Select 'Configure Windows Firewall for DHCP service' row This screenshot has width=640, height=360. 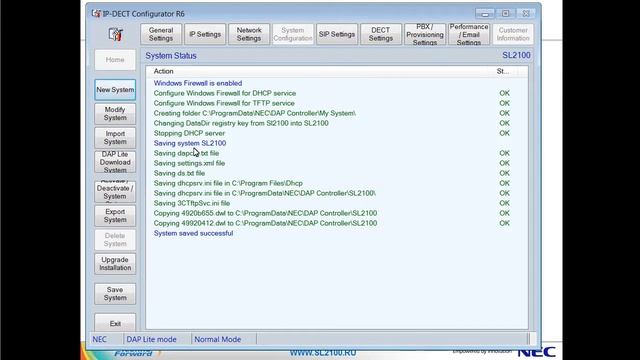(x=337, y=93)
